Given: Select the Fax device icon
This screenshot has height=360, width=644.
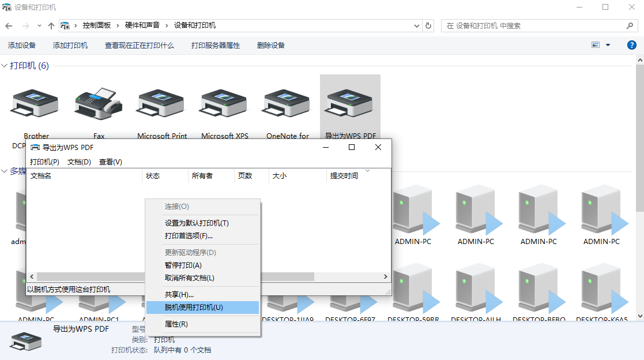Looking at the screenshot, I should coord(98,104).
